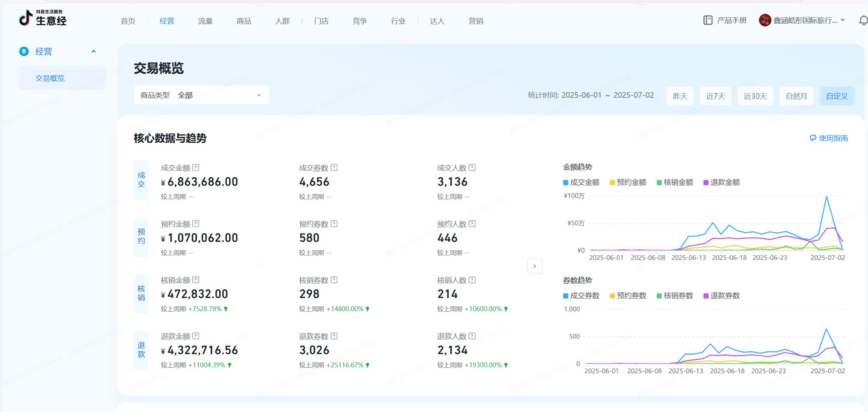Open help icon next to 预约券数
Viewport: 868px width, 412px height.
click(x=334, y=224)
